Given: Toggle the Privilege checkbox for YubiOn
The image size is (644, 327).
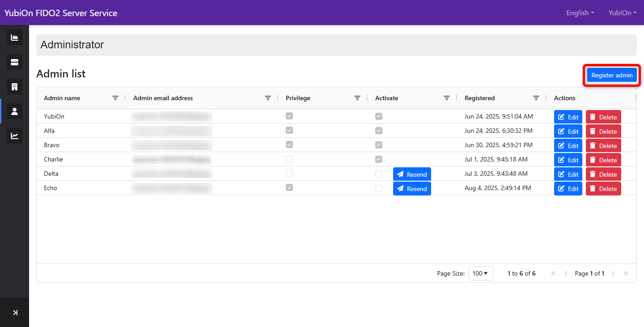Looking at the screenshot, I should click(x=289, y=116).
